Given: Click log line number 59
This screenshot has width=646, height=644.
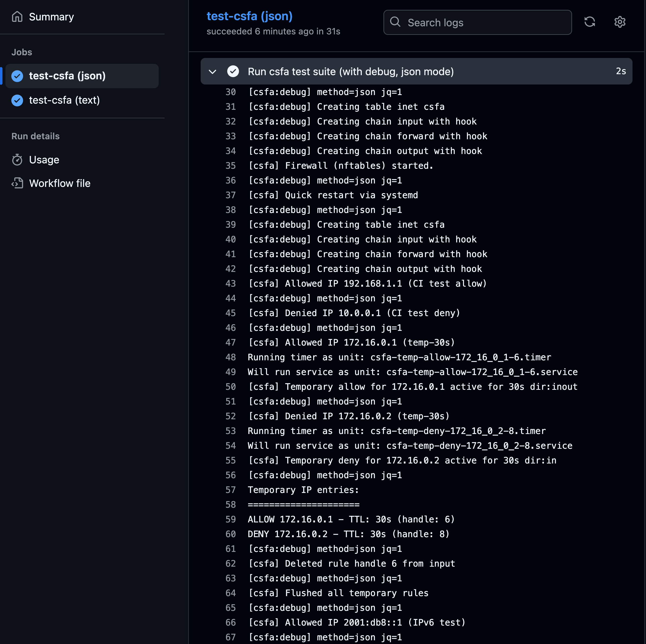Looking at the screenshot, I should 231,519.
